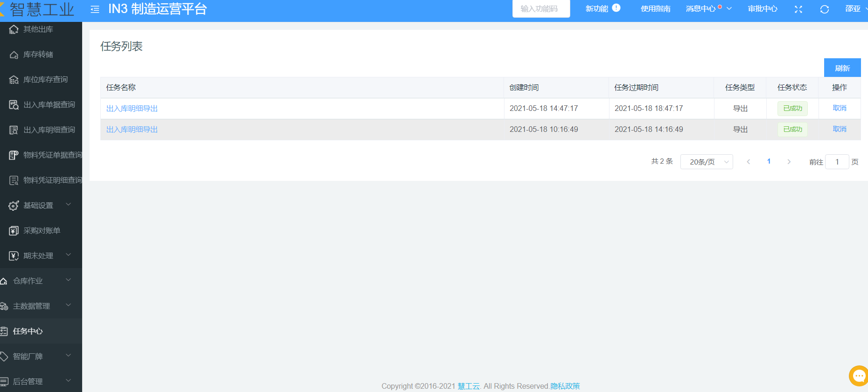Open the 消息中心 dropdown in header
868x392 pixels.
click(708, 9)
